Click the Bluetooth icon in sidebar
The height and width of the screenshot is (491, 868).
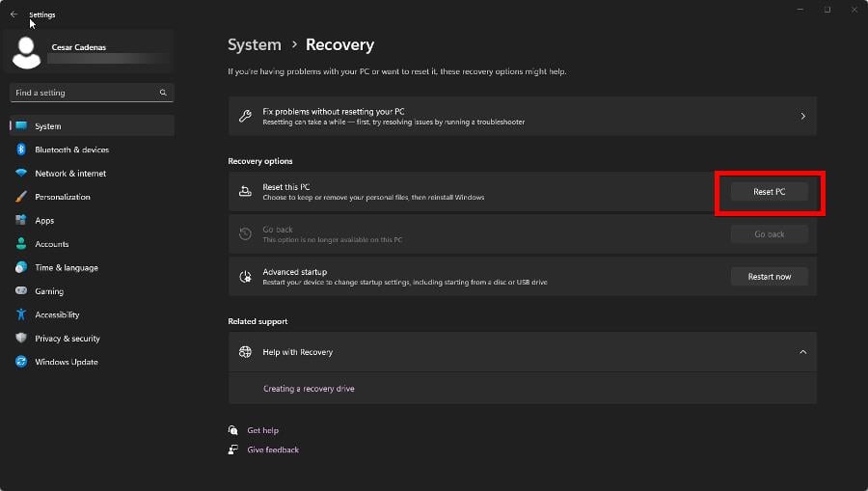(21, 150)
